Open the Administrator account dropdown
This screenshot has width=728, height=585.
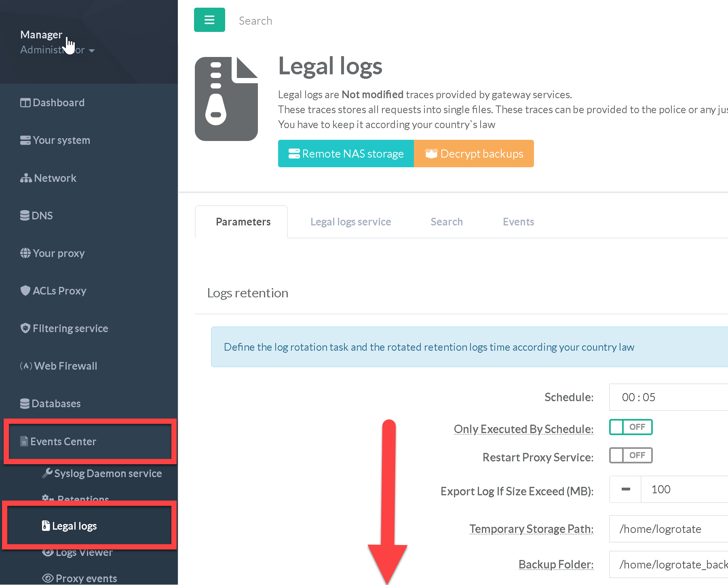pyautogui.click(x=57, y=50)
